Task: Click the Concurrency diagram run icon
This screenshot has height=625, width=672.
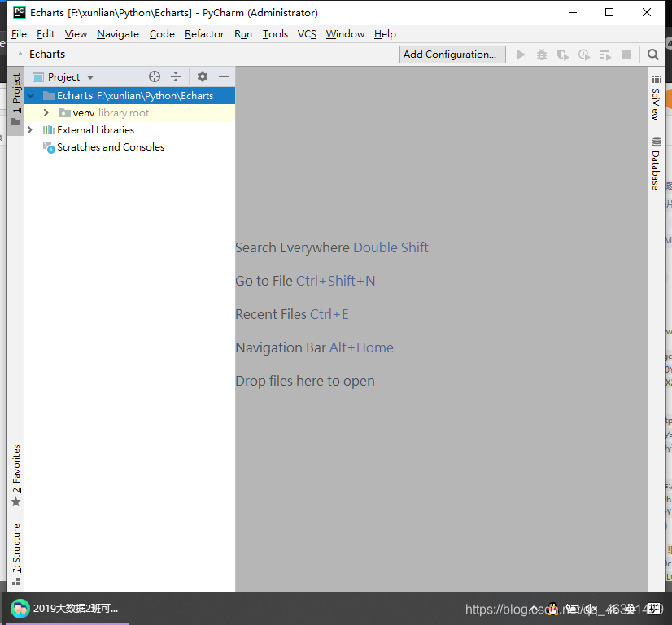Action: click(x=605, y=55)
